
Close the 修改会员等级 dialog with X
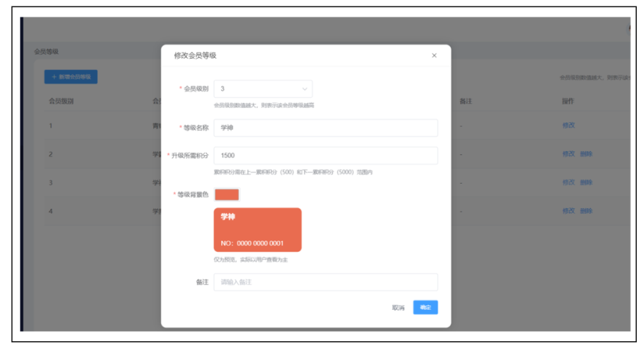pyautogui.click(x=434, y=56)
